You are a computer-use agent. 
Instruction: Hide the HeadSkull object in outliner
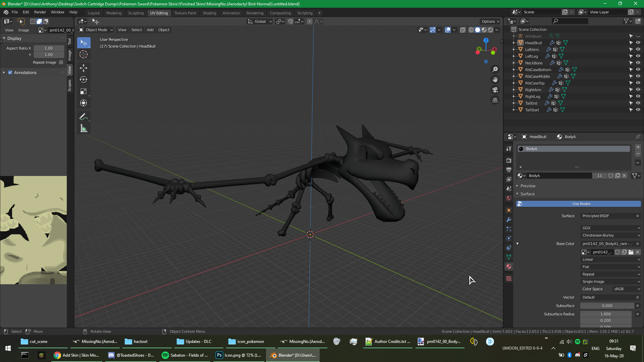(638, 43)
